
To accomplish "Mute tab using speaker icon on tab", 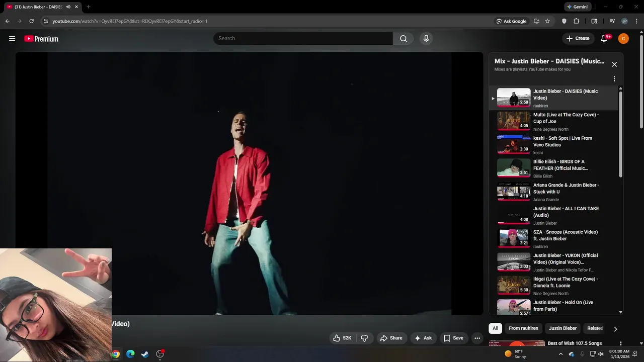I will [68, 7].
